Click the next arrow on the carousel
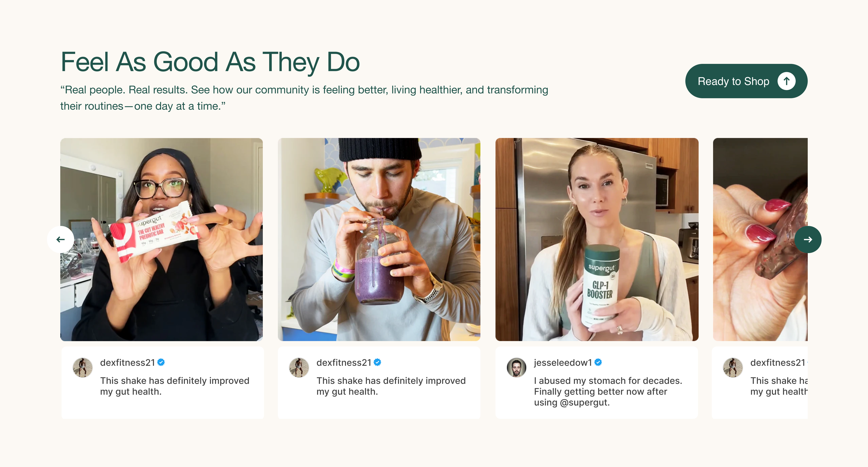This screenshot has height=467, width=868. click(x=807, y=240)
